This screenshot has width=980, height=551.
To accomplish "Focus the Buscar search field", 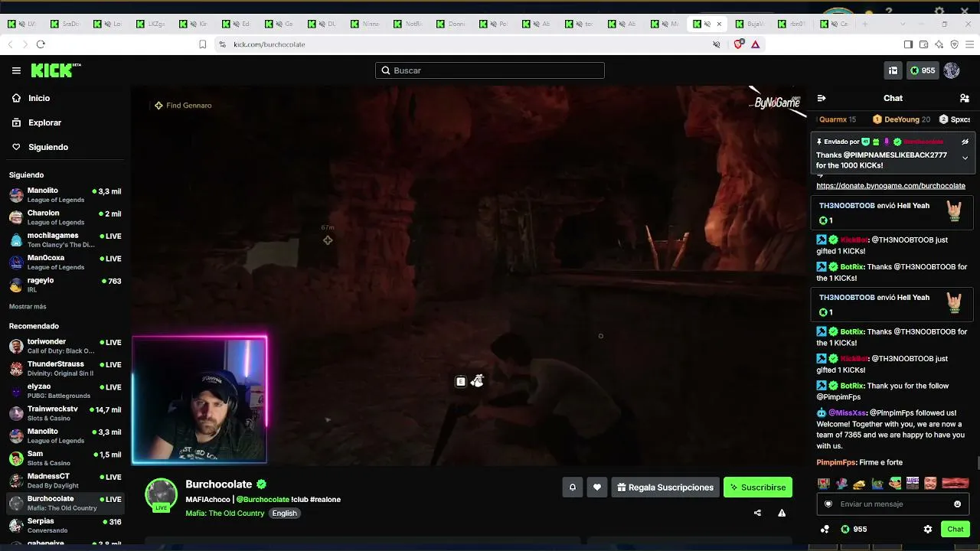I will [x=490, y=70].
